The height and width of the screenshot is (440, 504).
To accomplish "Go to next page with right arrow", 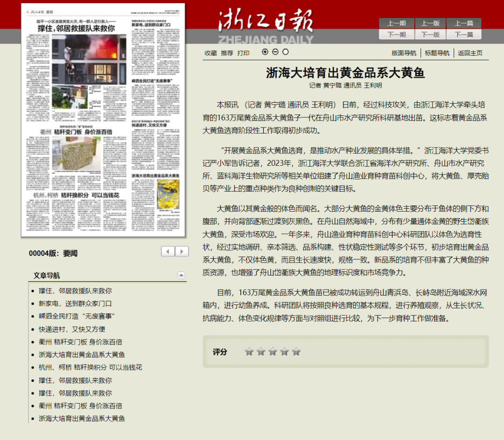I will 182,251.
